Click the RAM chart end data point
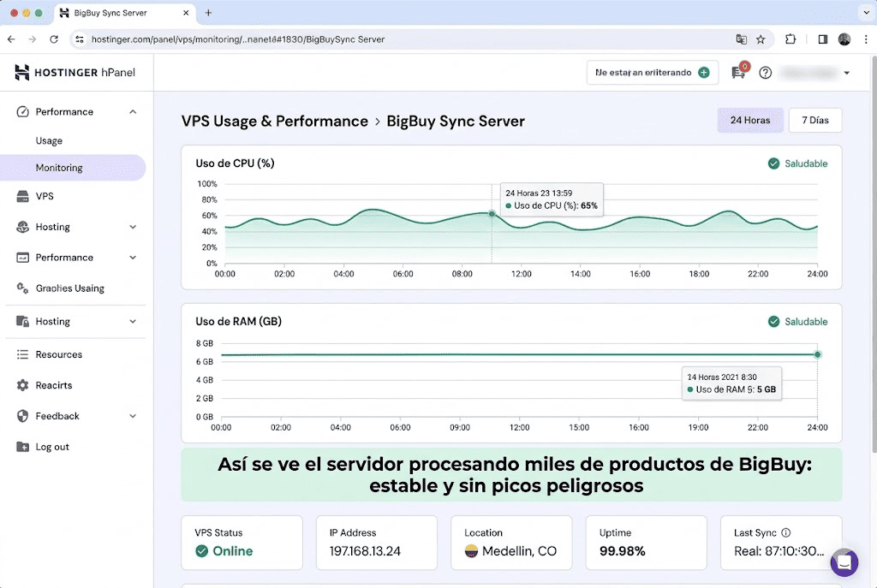 pyautogui.click(x=817, y=354)
